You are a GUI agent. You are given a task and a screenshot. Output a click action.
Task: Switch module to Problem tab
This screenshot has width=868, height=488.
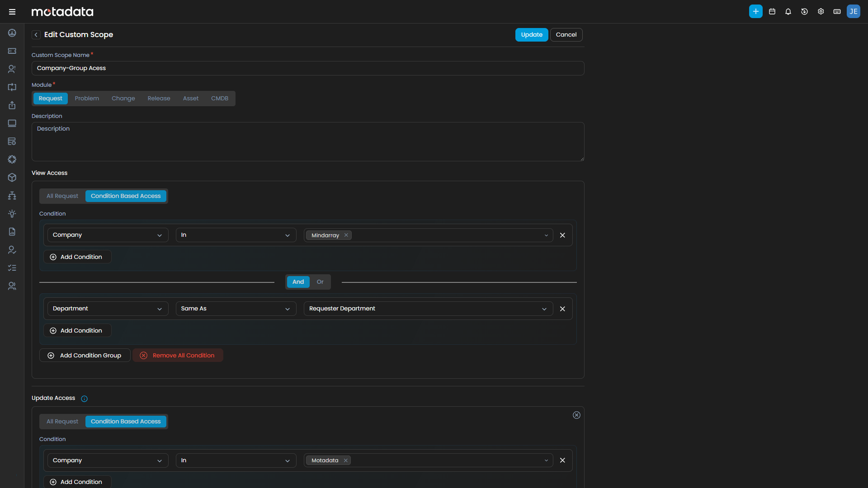(87, 99)
